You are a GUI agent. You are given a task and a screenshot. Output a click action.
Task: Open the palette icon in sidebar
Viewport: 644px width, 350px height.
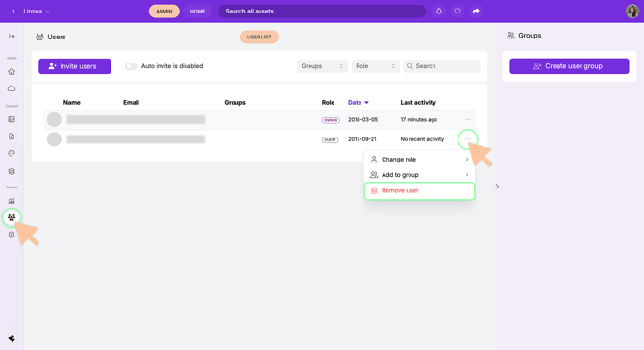tap(12, 153)
